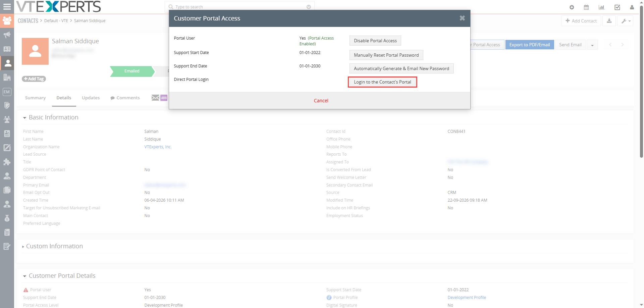
Task: Click the Portal Profile info icon
Action: coord(329,298)
